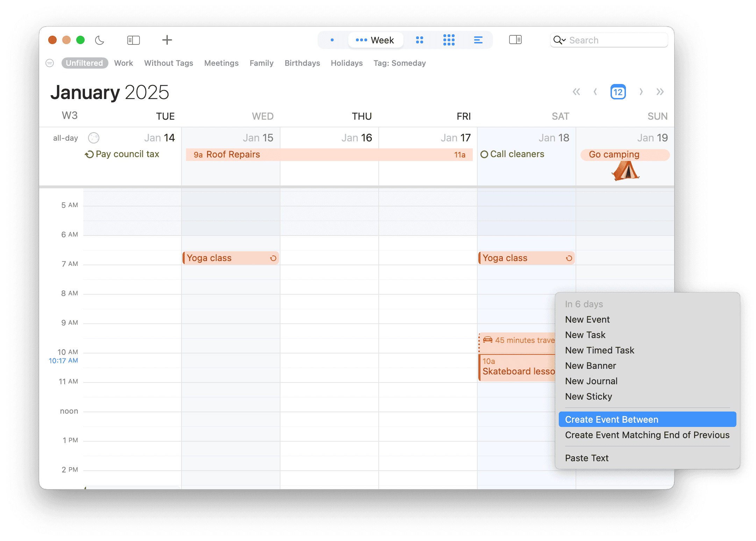Screen dimensions: 756x541
Task: Switch to Day view using the single-dot icon
Action: click(331, 40)
